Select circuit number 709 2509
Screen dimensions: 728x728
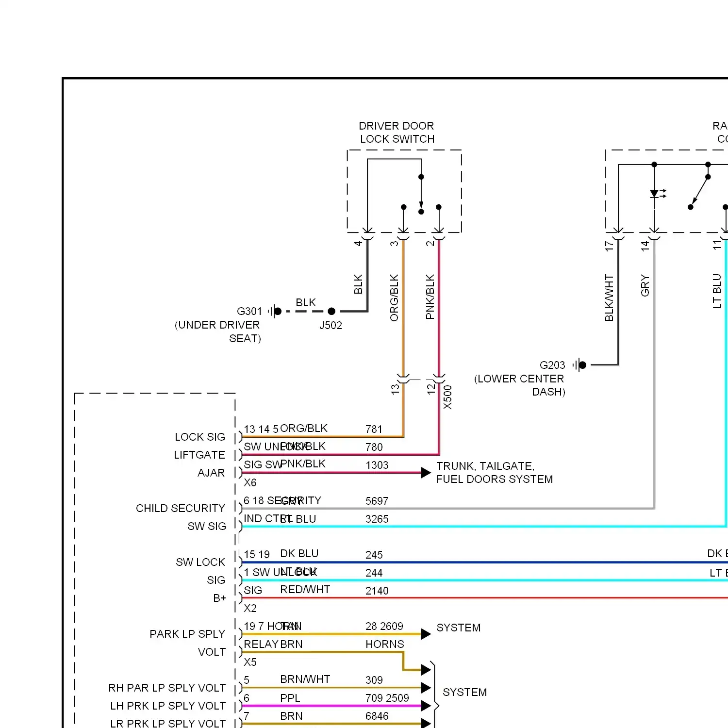(x=387, y=698)
